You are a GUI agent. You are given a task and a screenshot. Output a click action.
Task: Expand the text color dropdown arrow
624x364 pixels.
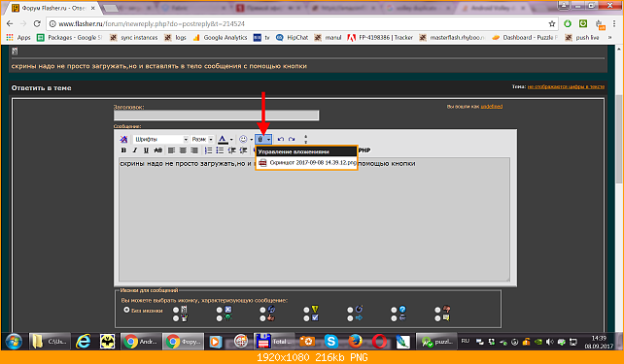[231, 140]
